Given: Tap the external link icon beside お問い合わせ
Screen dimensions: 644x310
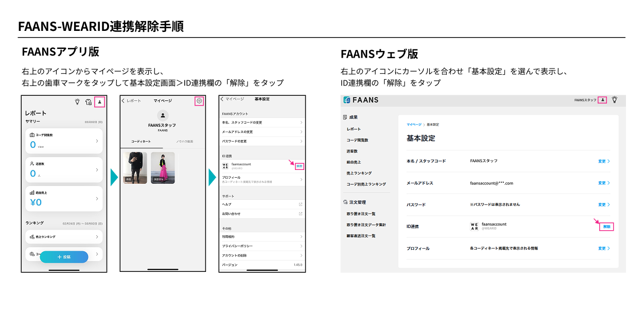Looking at the screenshot, I should pos(301,214).
